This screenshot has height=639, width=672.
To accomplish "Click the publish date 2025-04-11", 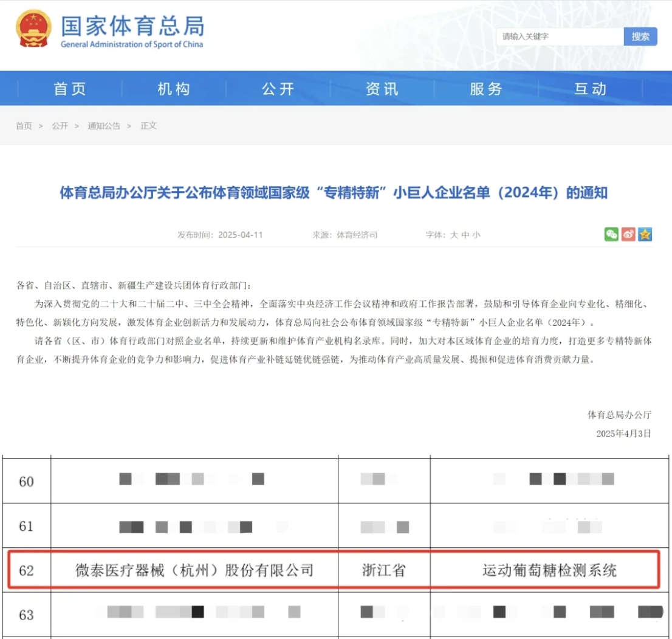I will 241,235.
